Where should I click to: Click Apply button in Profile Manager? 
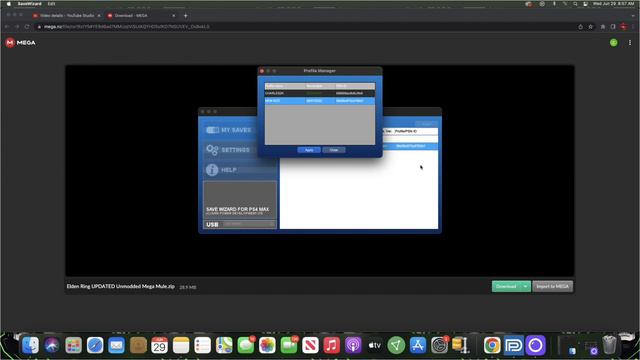click(309, 150)
